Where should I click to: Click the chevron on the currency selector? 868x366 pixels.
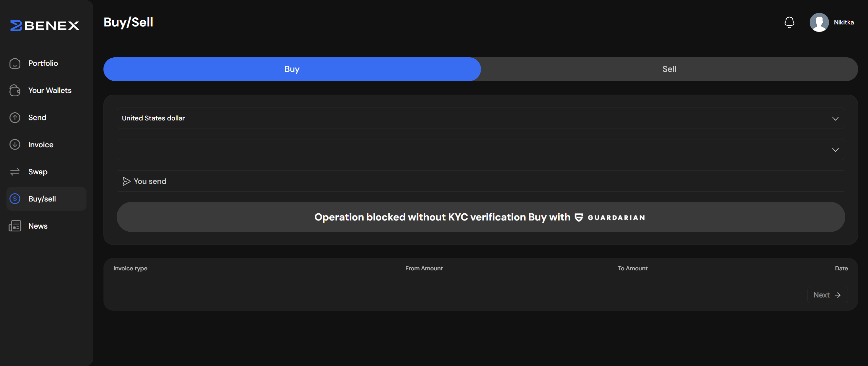tap(835, 118)
